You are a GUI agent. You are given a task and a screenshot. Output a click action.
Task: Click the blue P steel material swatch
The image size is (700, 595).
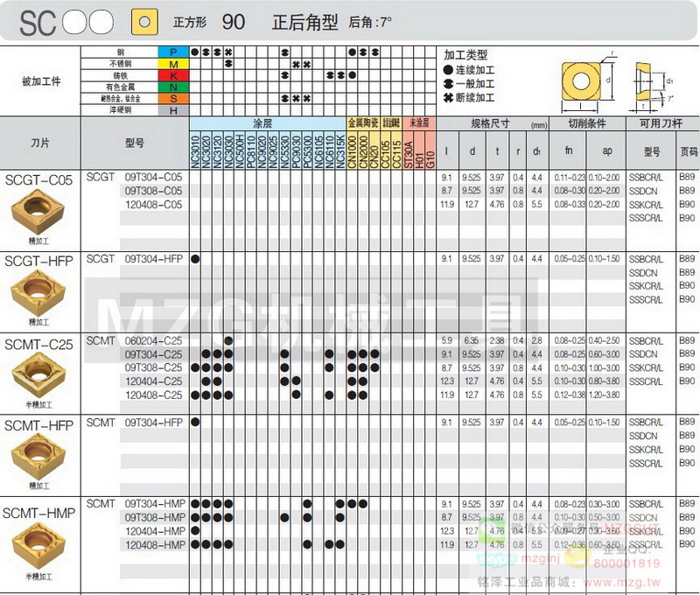tap(173, 52)
